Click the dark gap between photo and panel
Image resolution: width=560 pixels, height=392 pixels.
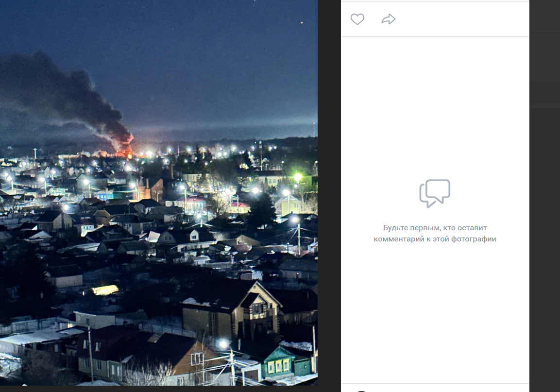coord(329,194)
